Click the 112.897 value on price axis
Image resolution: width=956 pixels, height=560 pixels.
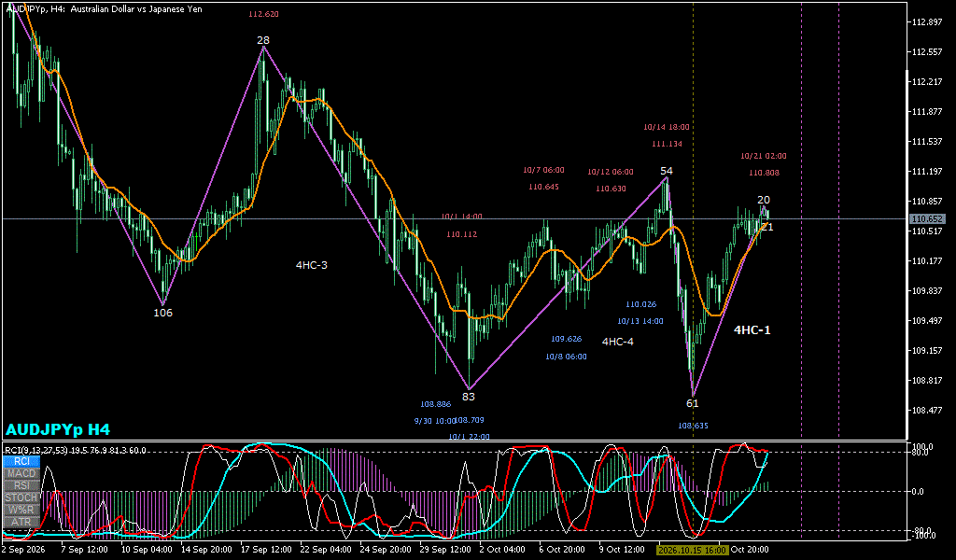926,22
